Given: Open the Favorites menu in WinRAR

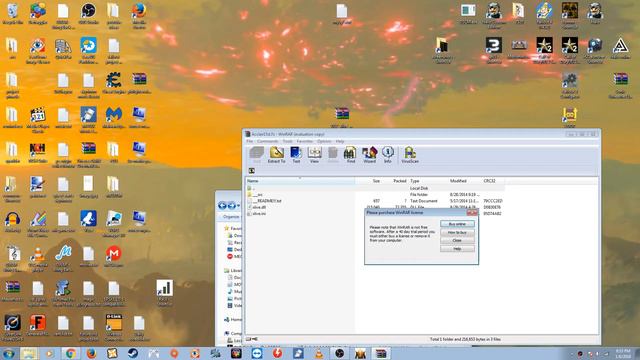Looking at the screenshot, I should coord(304,141).
